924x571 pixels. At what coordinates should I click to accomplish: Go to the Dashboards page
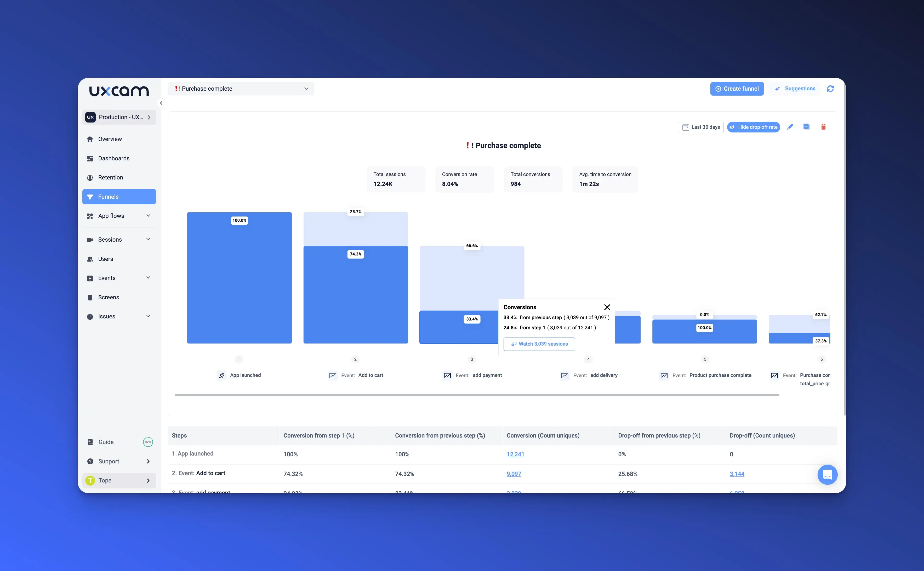click(x=114, y=158)
